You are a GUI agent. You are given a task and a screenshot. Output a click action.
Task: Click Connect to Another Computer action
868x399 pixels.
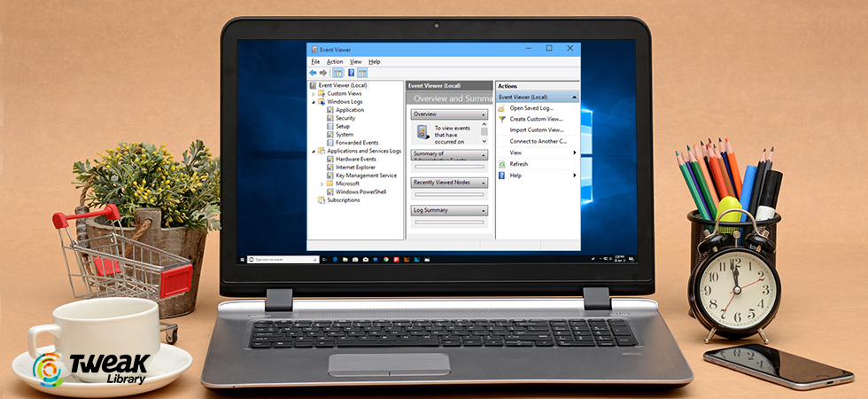[x=539, y=141]
